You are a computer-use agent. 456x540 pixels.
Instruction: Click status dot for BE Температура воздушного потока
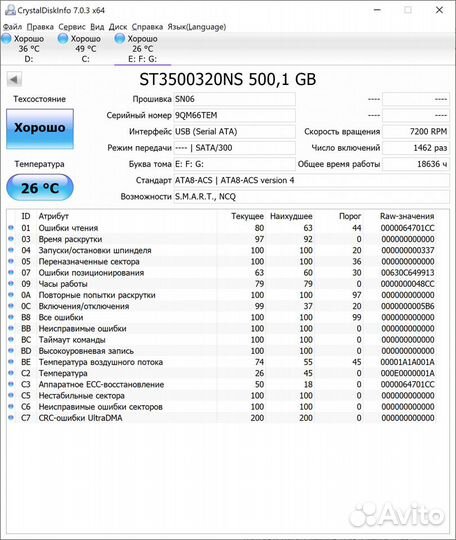pos(11,362)
